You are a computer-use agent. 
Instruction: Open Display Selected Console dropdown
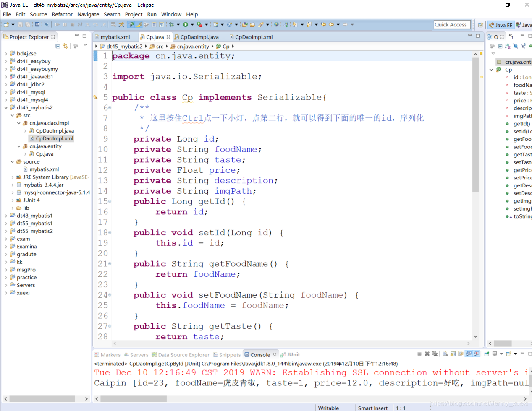click(x=501, y=354)
